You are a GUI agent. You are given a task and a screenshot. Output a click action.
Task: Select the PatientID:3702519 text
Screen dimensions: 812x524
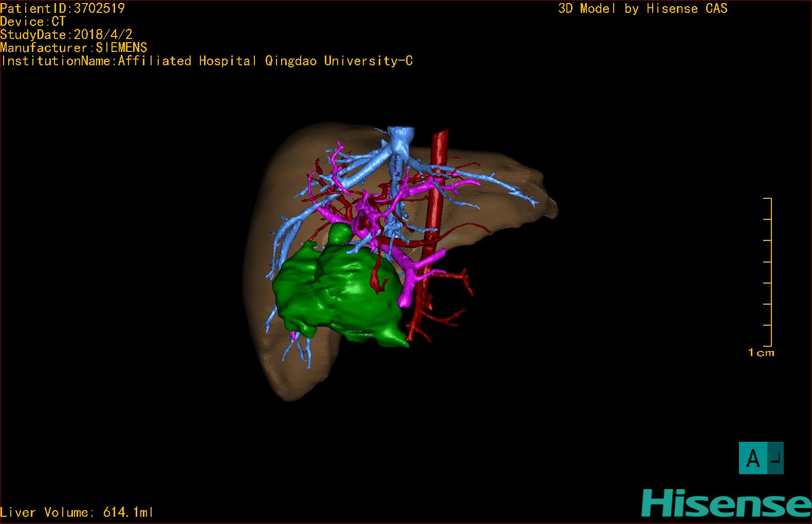click(x=62, y=8)
